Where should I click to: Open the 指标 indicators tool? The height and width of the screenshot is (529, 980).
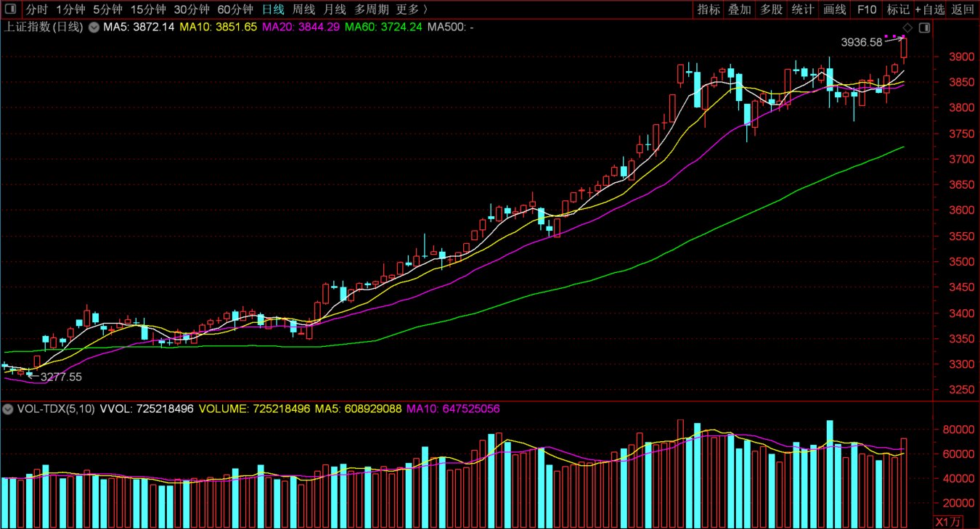709,9
